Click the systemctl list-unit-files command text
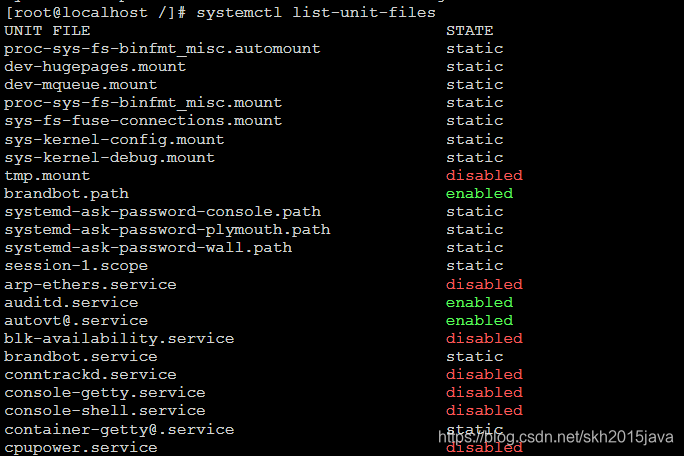This screenshot has width=684, height=456. click(x=316, y=13)
